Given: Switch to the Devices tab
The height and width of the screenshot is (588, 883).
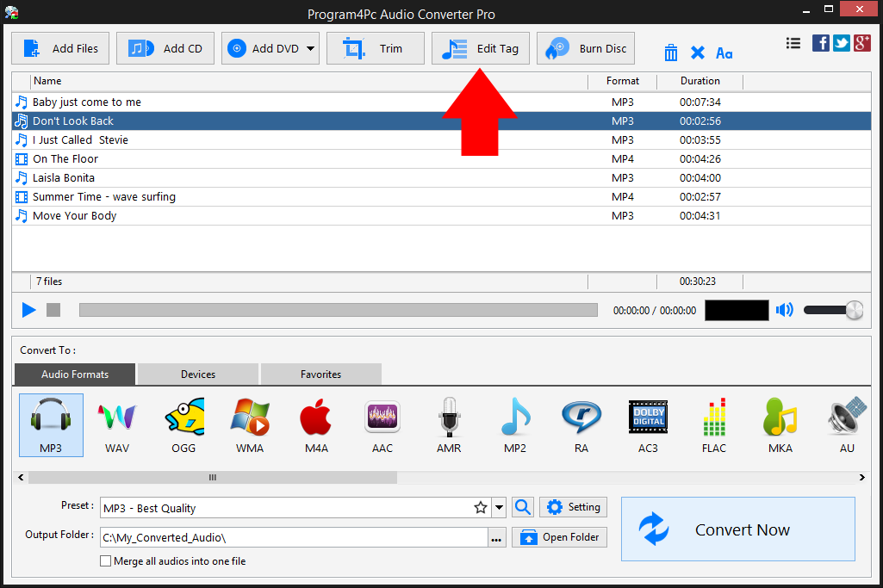Looking at the screenshot, I should coord(196,374).
